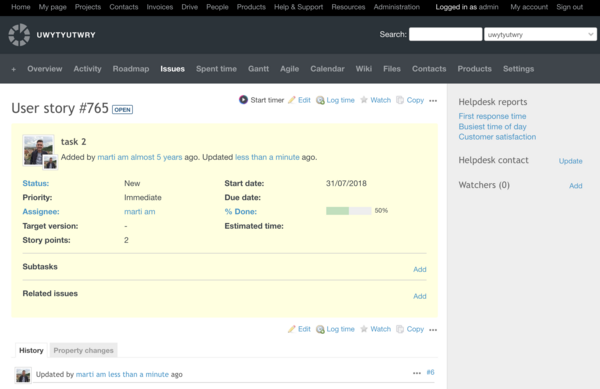Click the top Edit pencil icon
The width and height of the screenshot is (600, 389).
(292, 100)
